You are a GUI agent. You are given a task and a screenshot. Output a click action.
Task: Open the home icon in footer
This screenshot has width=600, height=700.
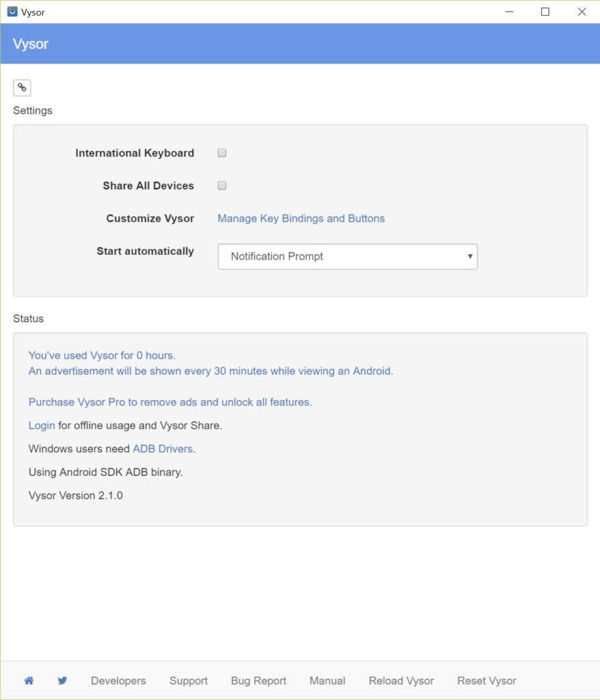(29, 680)
